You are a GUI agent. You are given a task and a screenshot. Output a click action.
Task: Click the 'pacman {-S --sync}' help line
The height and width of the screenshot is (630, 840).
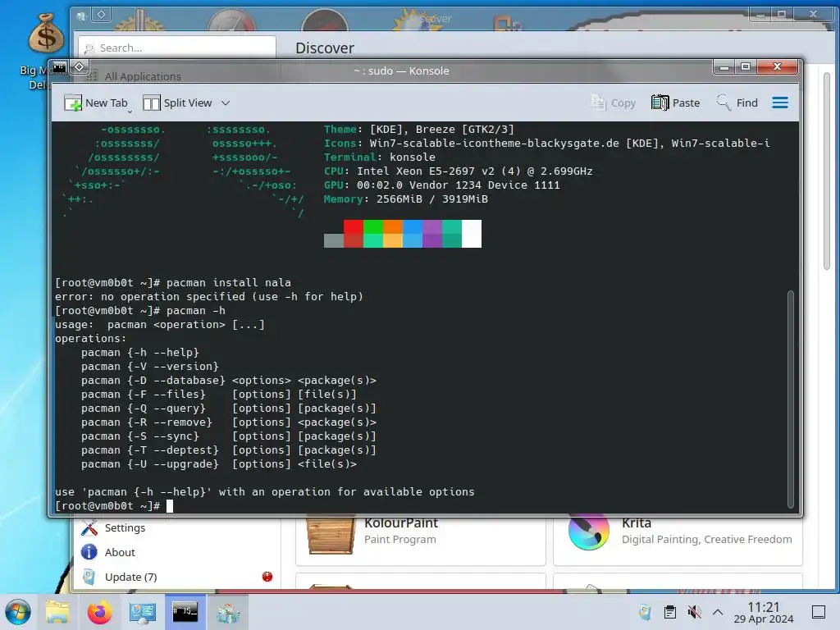pos(229,436)
